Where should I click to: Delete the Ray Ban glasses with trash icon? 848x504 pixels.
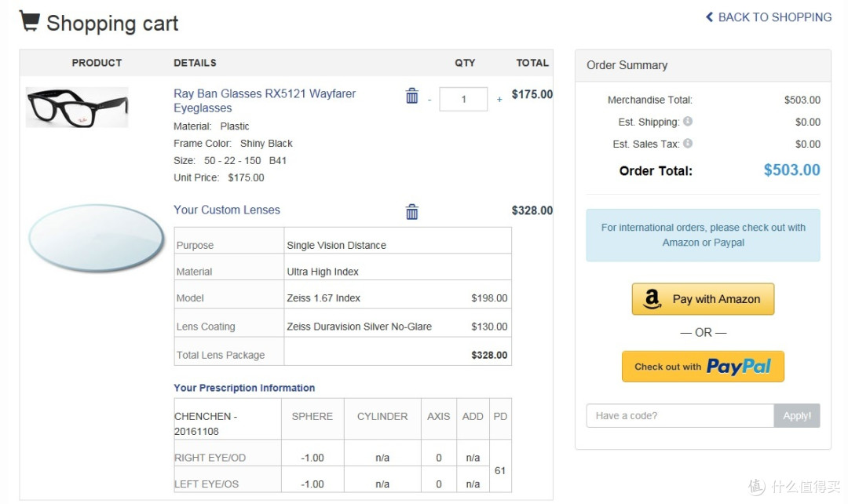click(x=412, y=96)
